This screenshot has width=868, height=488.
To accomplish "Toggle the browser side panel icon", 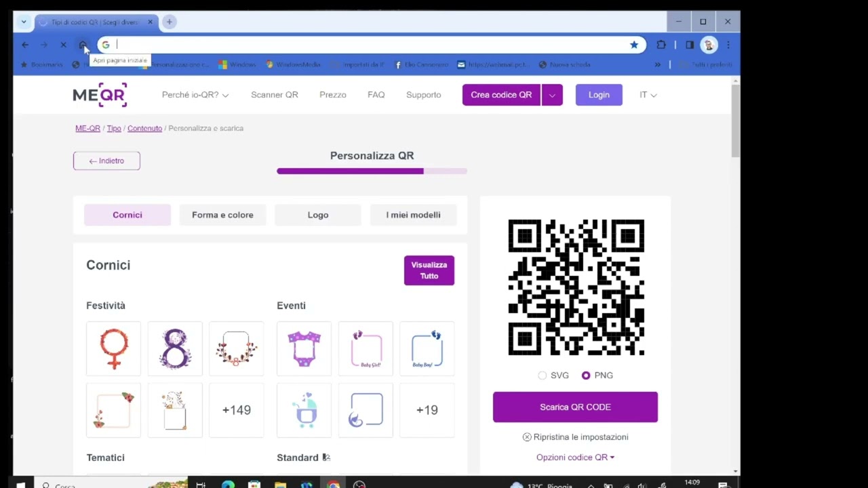I will (690, 45).
